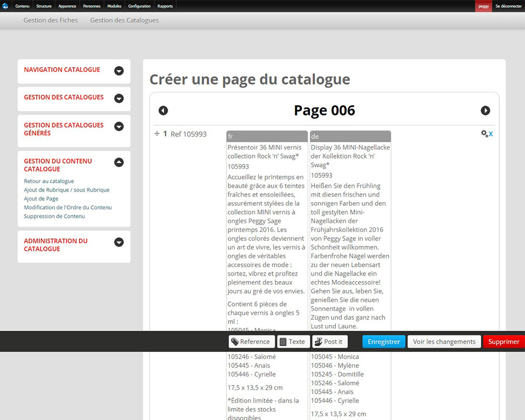525x420 pixels.
Task: Expand the Gestion des Catalogues panel
Action: [x=119, y=98]
